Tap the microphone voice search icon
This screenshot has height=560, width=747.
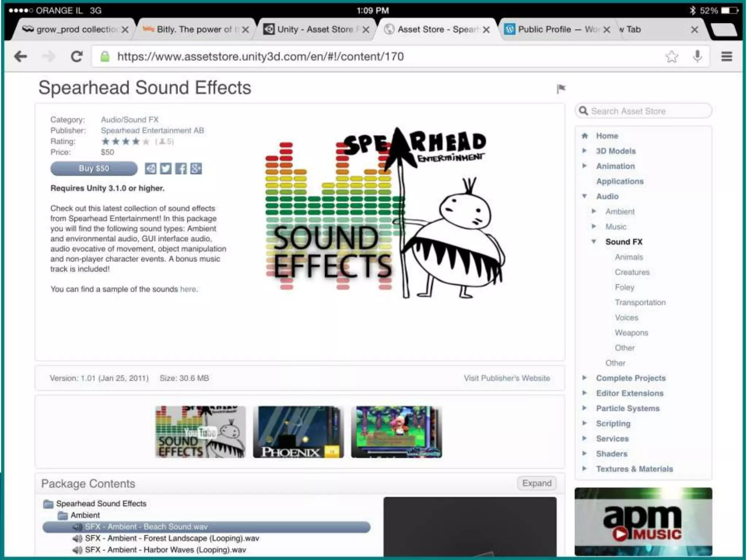pos(697,57)
